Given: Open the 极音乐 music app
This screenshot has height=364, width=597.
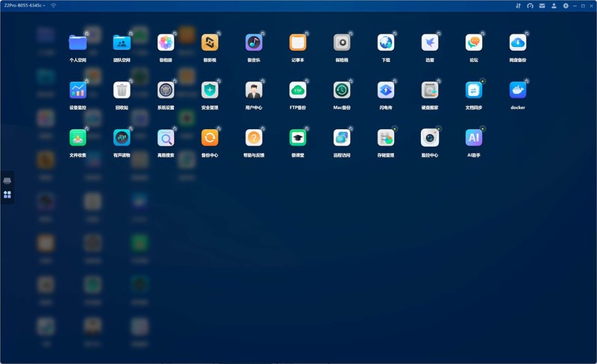Looking at the screenshot, I should click(254, 43).
